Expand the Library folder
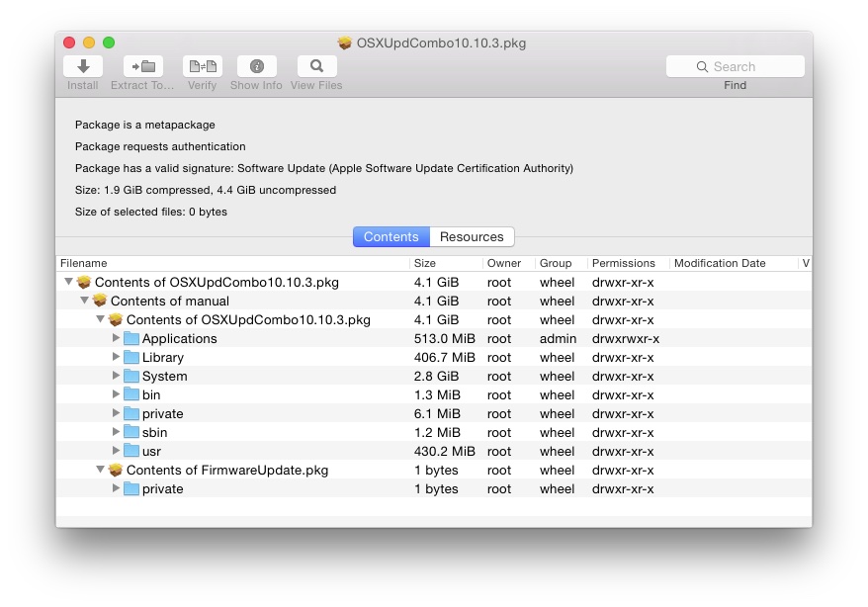Viewport: 868px width, 607px height. click(116, 356)
